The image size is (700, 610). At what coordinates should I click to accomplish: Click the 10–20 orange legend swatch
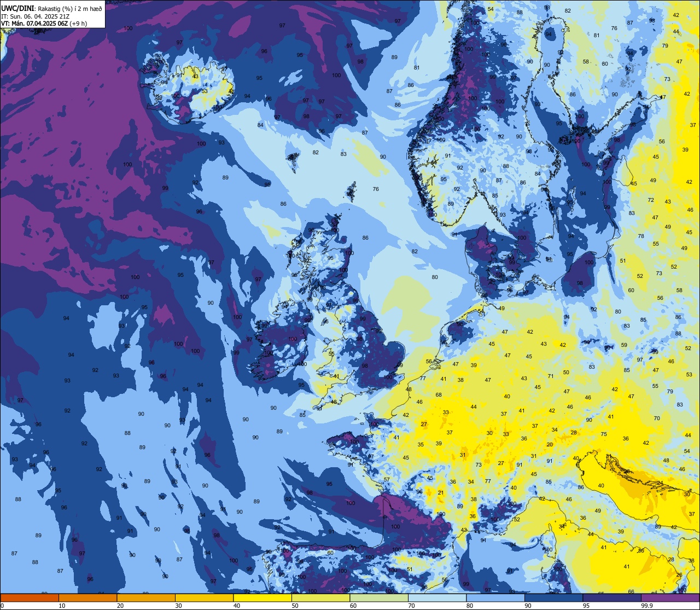(x=87, y=597)
